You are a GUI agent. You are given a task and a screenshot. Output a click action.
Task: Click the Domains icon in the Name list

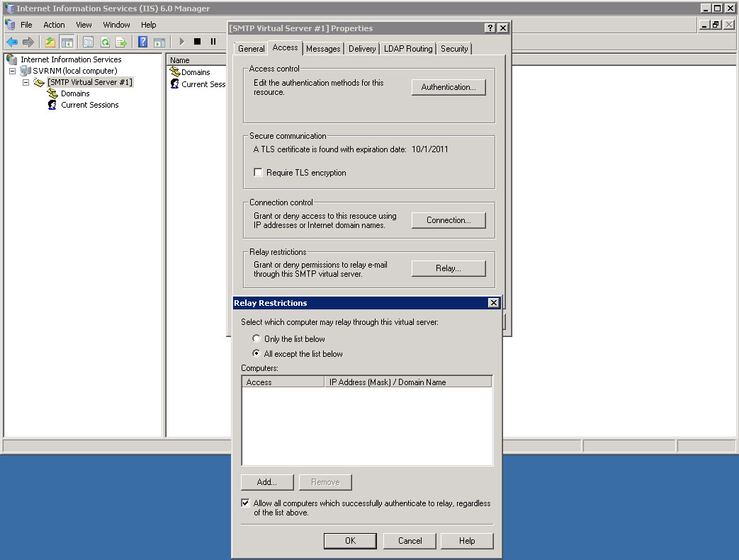(x=175, y=72)
